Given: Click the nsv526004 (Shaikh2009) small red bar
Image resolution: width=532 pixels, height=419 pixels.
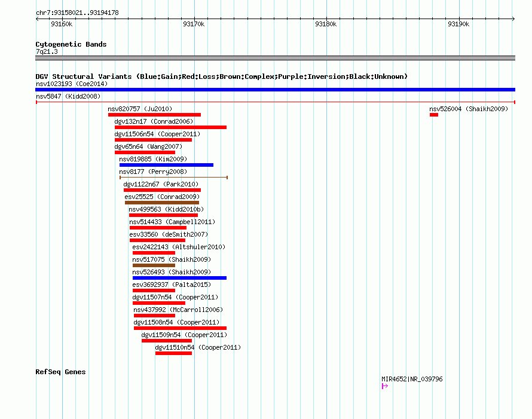Looking at the screenshot, I should 434,115.
